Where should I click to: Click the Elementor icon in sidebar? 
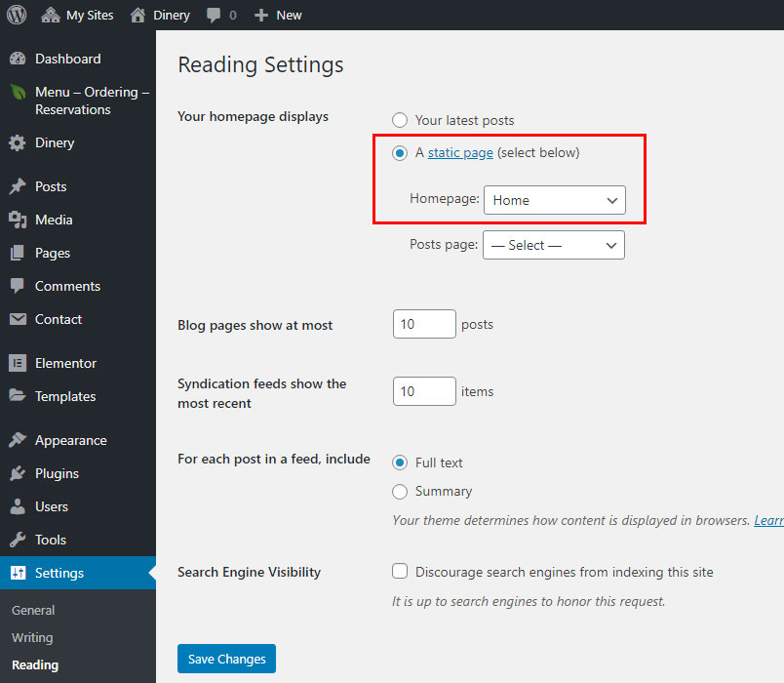[x=18, y=363]
